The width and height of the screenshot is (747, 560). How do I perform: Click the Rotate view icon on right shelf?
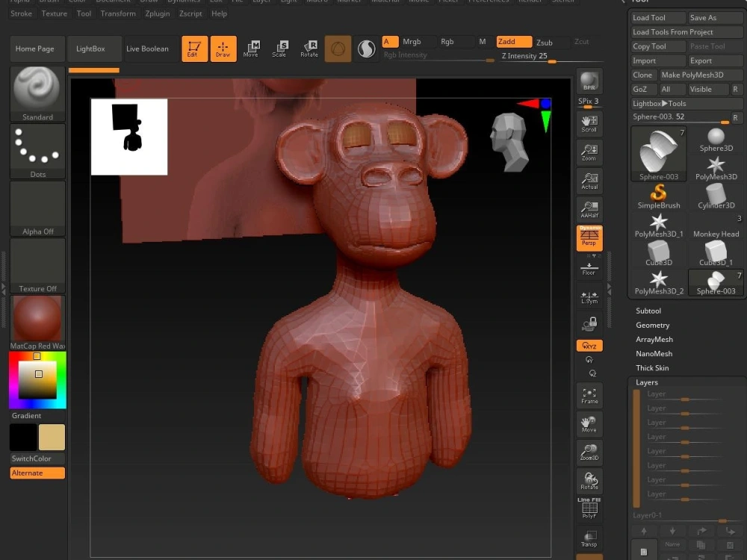click(589, 481)
